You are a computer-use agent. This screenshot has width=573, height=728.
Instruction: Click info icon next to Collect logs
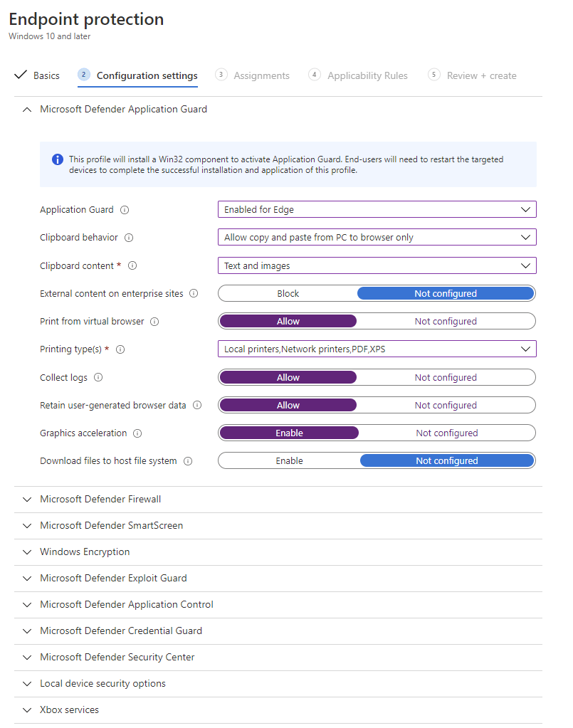click(98, 378)
